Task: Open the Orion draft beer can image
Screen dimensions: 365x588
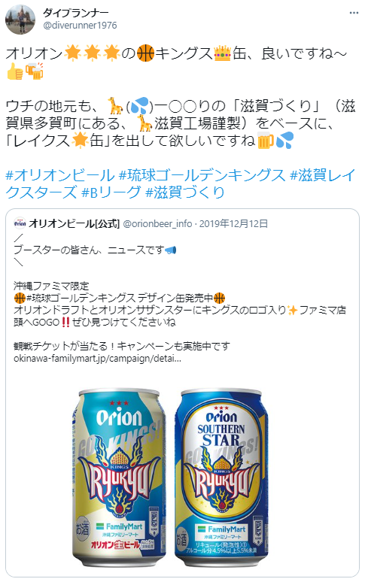Action: pos(119,478)
